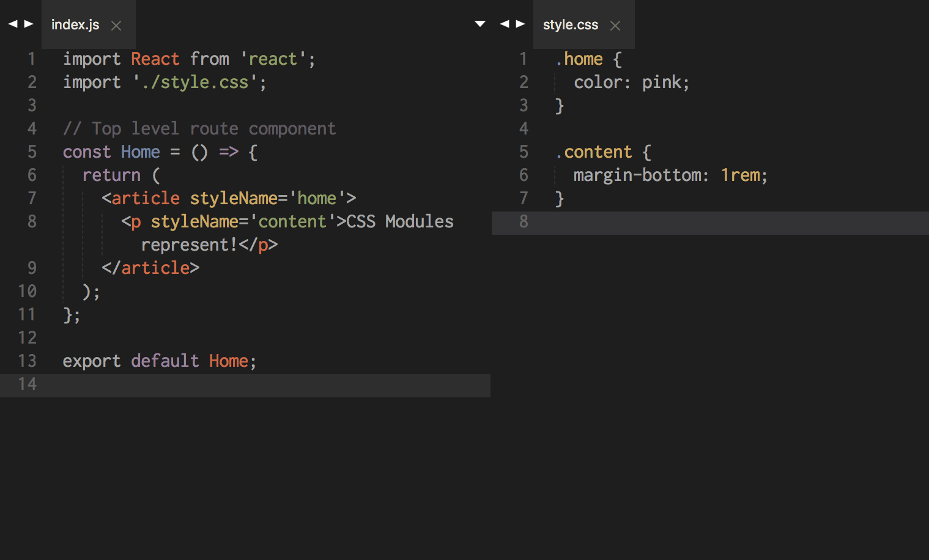Click the forward navigation arrow in the right pane
The image size is (929, 560).
pyautogui.click(x=520, y=23)
